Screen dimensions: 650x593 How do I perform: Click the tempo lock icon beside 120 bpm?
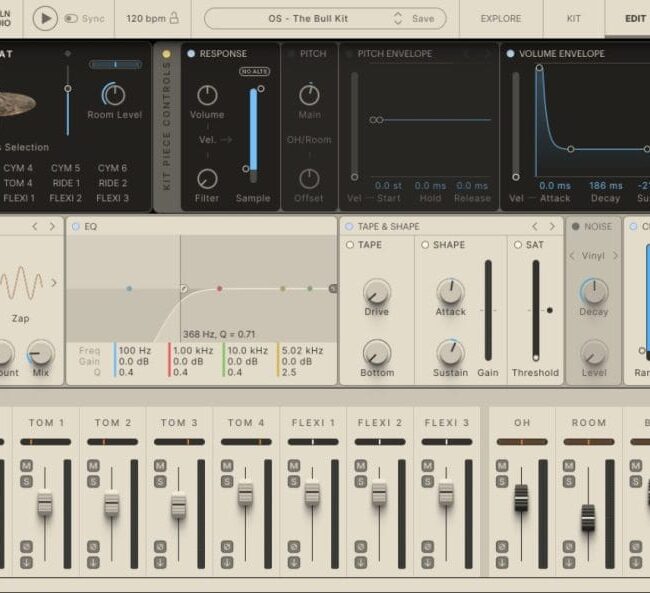point(174,18)
